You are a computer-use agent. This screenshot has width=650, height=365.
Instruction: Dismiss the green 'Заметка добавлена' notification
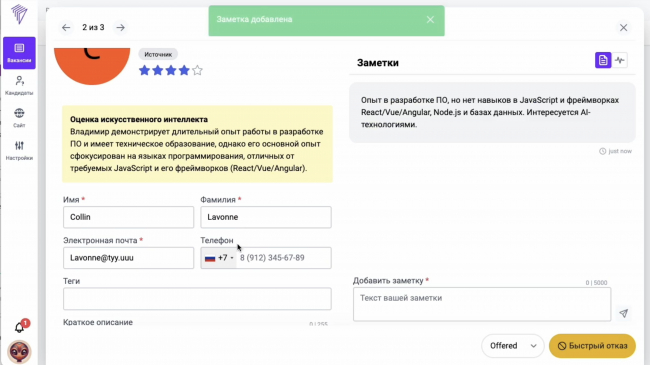[x=430, y=19]
